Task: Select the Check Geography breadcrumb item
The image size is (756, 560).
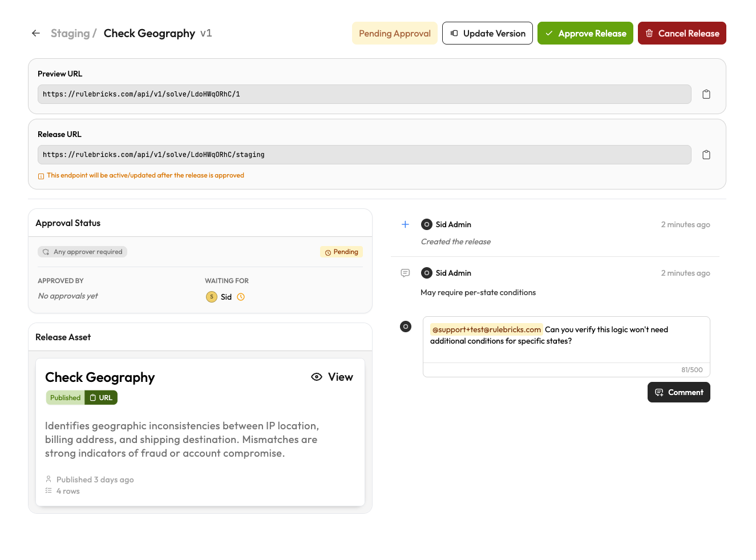Action: [x=149, y=33]
